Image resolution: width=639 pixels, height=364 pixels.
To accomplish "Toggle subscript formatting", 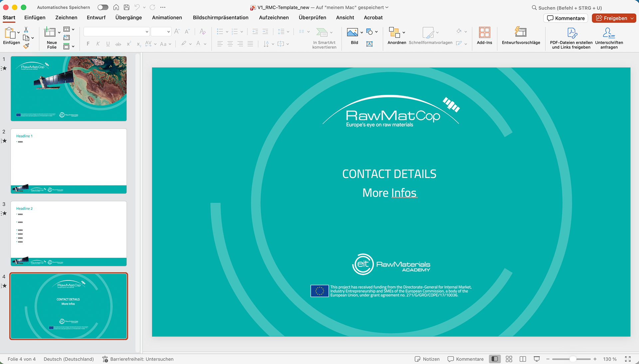I will 139,44.
